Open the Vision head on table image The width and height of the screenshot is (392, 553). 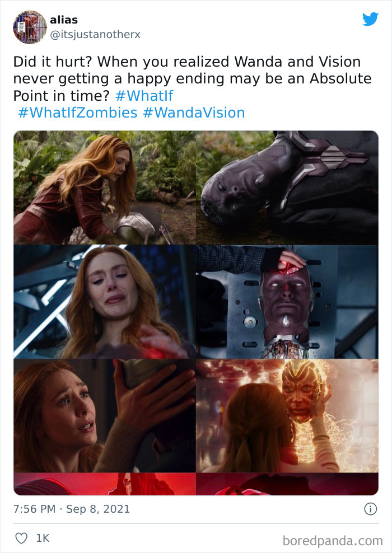click(x=287, y=302)
